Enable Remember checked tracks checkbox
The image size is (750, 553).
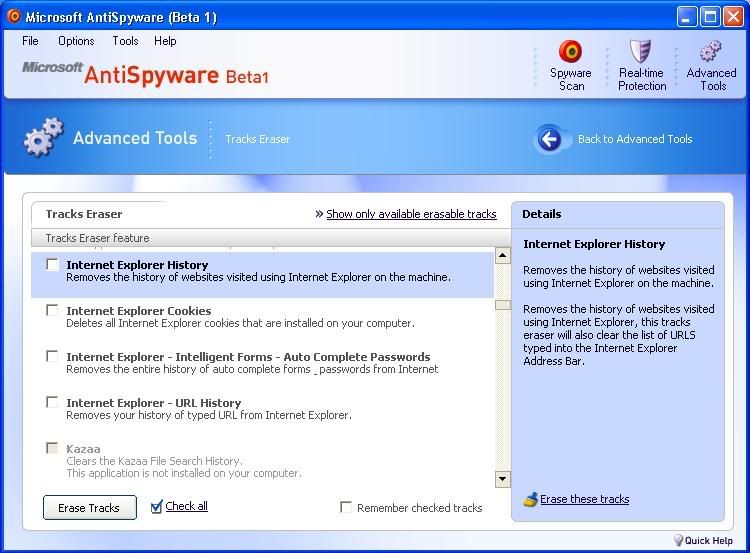(345, 507)
